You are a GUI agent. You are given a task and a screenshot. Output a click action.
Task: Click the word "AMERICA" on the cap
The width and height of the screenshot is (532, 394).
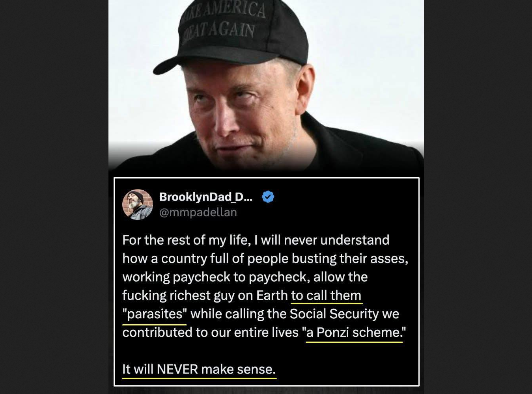(x=237, y=9)
